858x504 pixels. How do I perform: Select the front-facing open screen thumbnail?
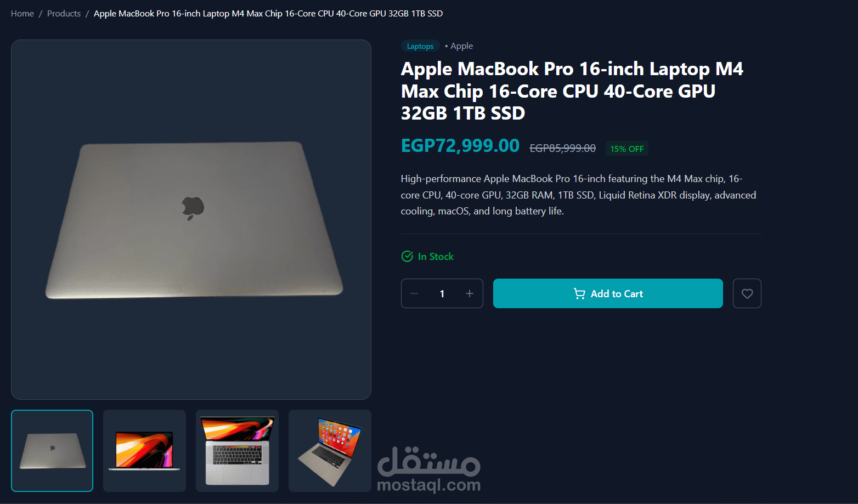145,451
